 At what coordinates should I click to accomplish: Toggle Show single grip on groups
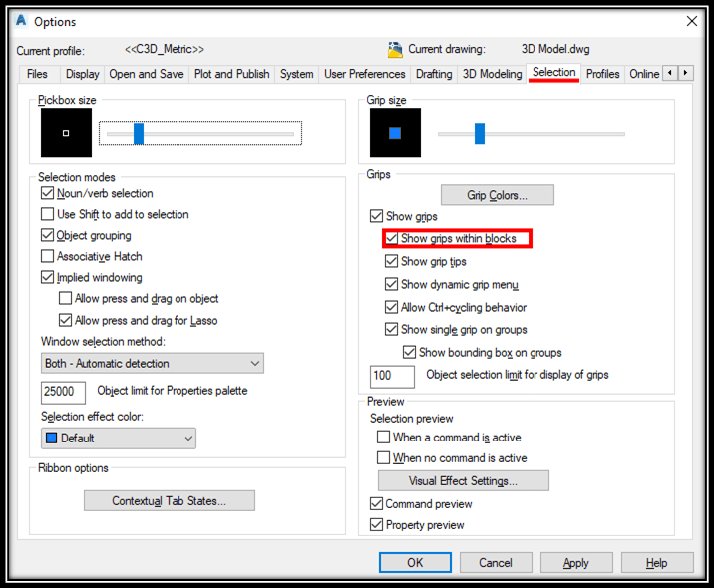[392, 329]
